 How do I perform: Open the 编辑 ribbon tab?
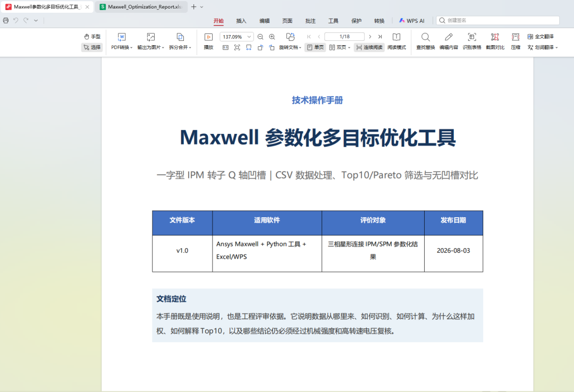264,21
